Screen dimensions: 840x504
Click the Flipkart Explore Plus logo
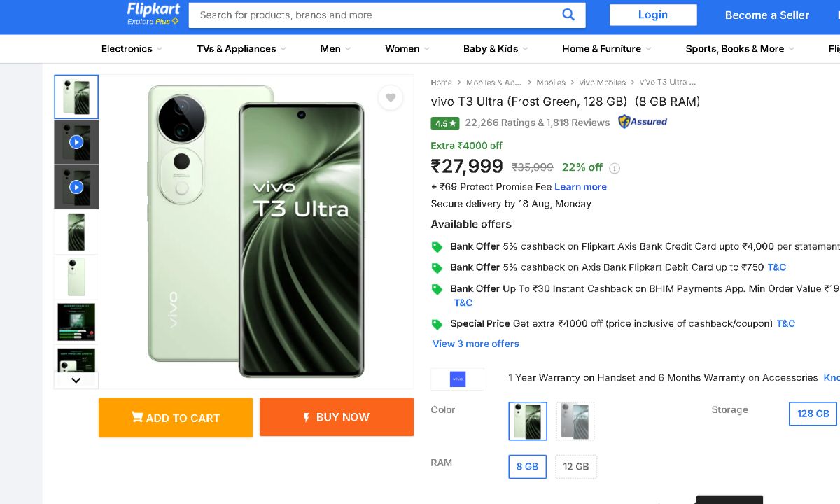pyautogui.click(x=153, y=14)
